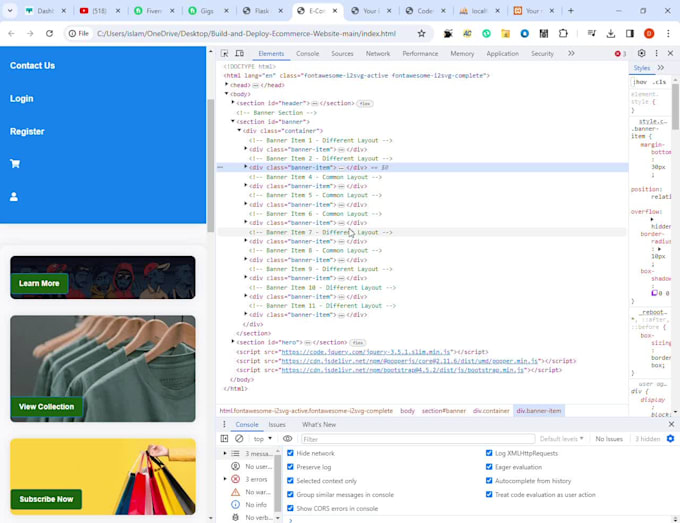Image resolution: width=680 pixels, height=523 pixels.
Task: Open the Sources tab
Action: 342,54
